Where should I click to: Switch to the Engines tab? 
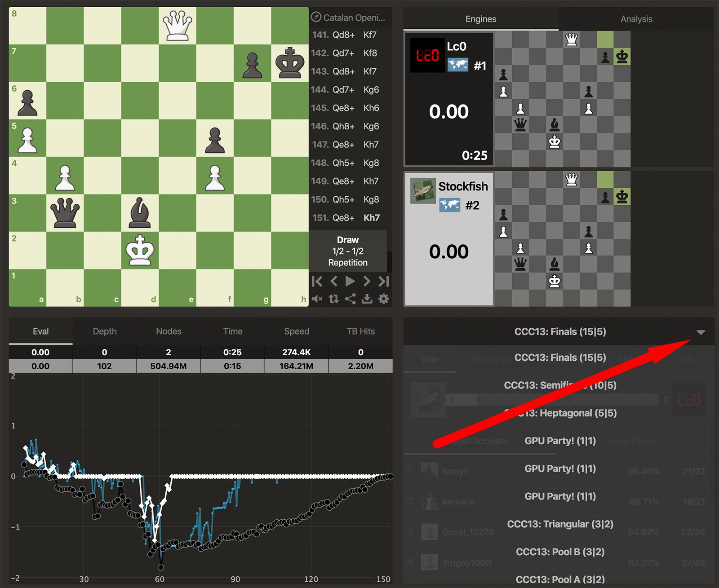(481, 19)
